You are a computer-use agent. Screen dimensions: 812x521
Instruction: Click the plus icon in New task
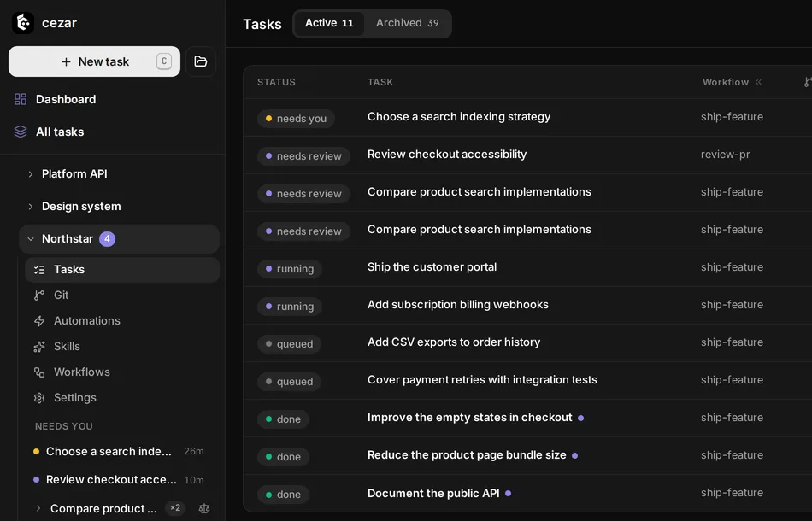pyautogui.click(x=66, y=62)
